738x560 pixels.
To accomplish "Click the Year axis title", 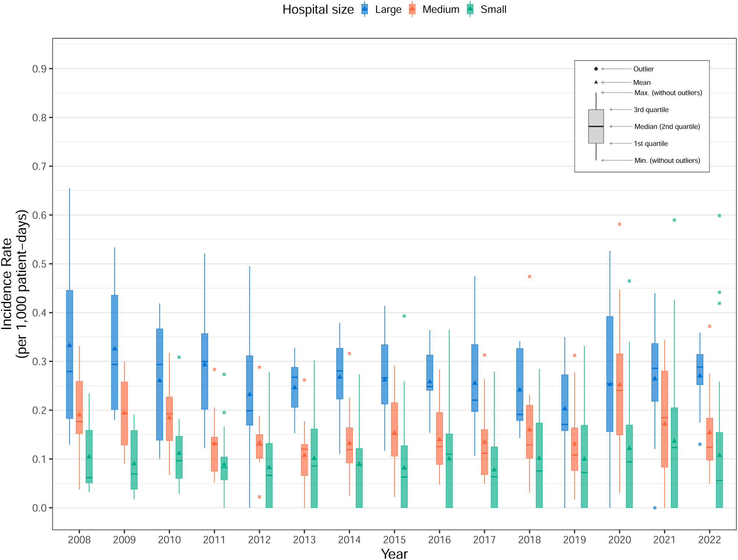I will coord(394,554).
